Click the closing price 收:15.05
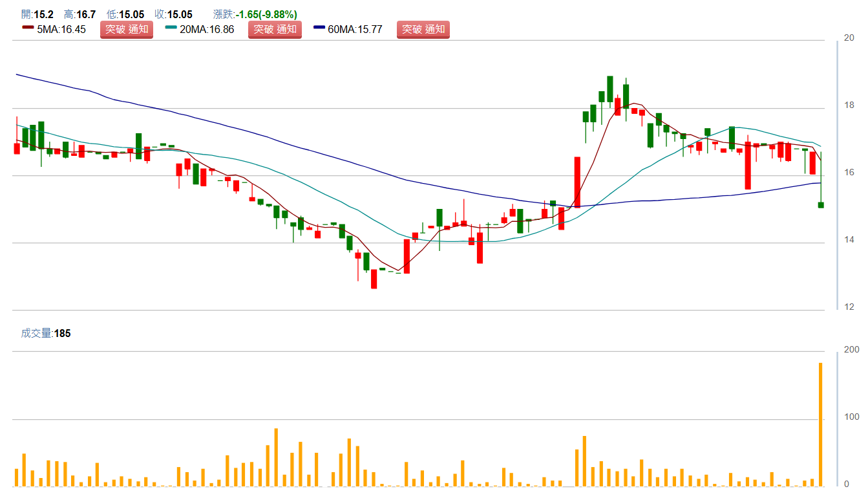Image resolution: width=868 pixels, height=500 pixels. (174, 14)
